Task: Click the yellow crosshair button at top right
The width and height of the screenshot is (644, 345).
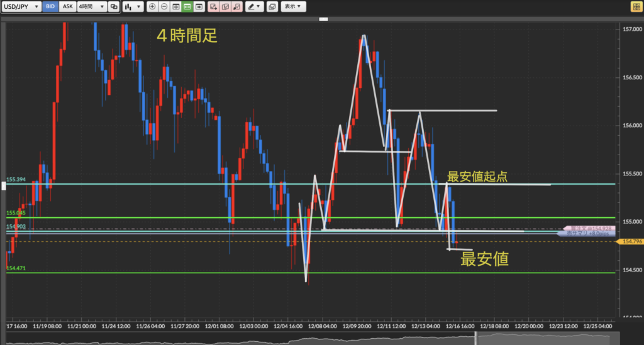Action: pos(635,6)
